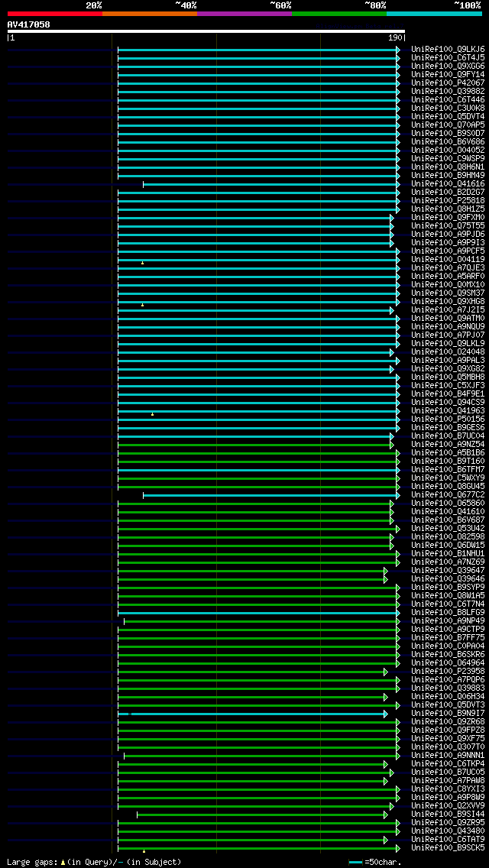
Task: Select the UniRef100_Q41963 label
Action: pyautogui.click(x=448, y=411)
